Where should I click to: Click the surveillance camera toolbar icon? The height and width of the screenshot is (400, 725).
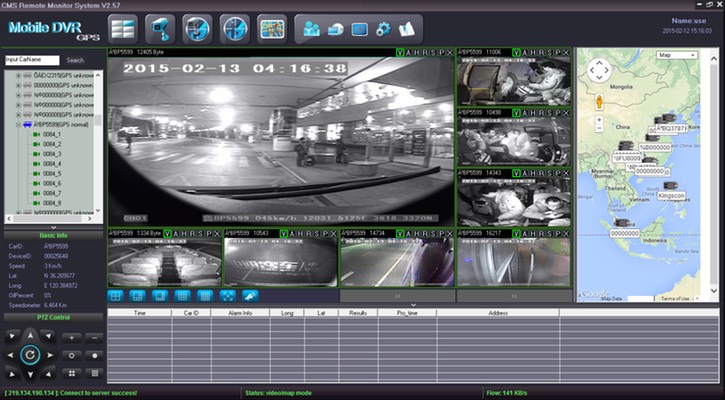tap(162, 27)
